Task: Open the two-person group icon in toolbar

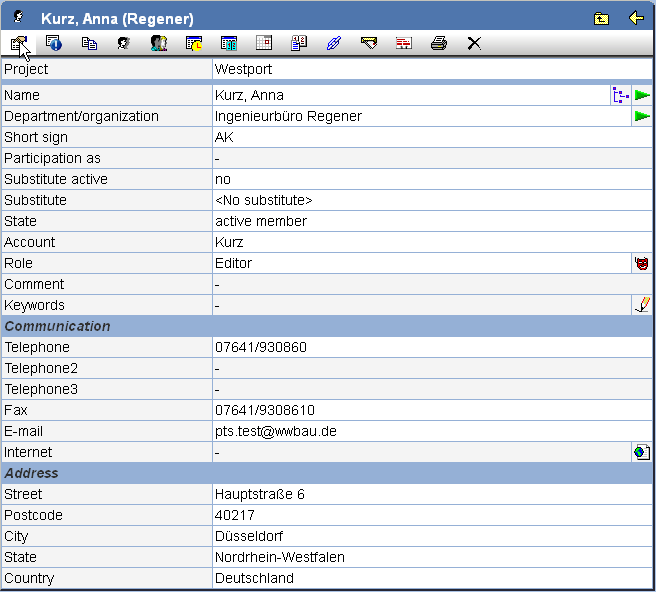Action: 158,43
